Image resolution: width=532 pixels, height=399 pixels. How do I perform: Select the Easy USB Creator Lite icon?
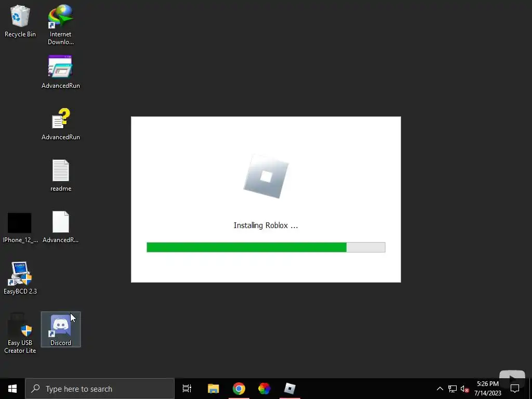pos(20,333)
